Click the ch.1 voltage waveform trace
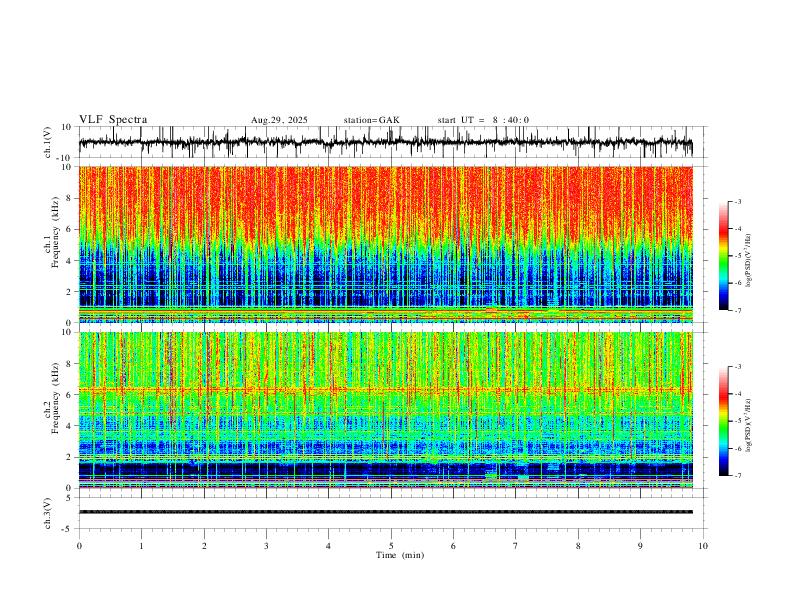792x612 pixels. [385, 142]
